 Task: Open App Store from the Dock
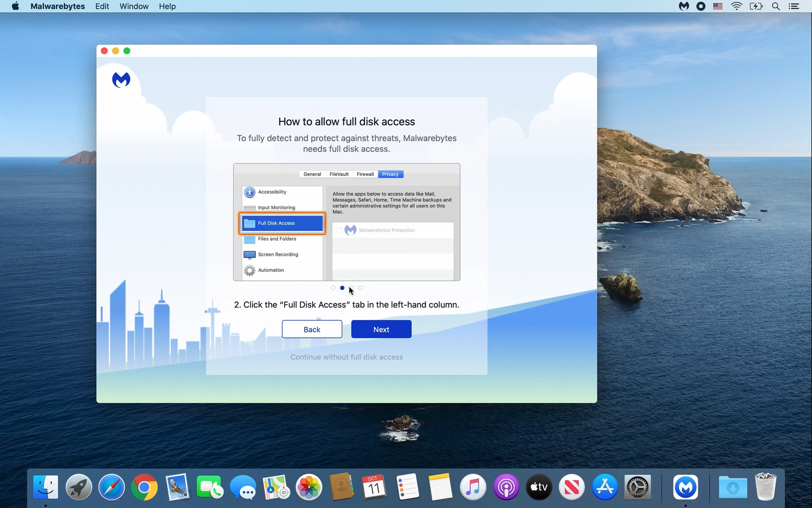(605, 487)
